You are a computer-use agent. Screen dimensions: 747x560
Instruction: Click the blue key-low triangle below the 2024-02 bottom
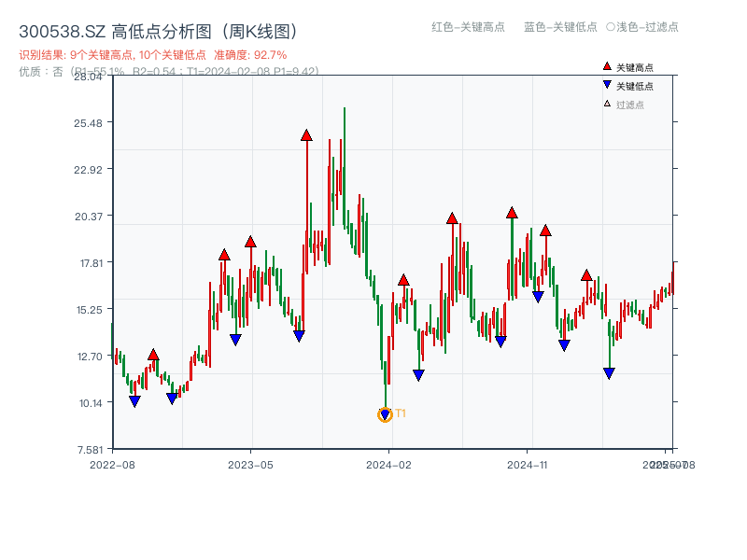point(385,413)
